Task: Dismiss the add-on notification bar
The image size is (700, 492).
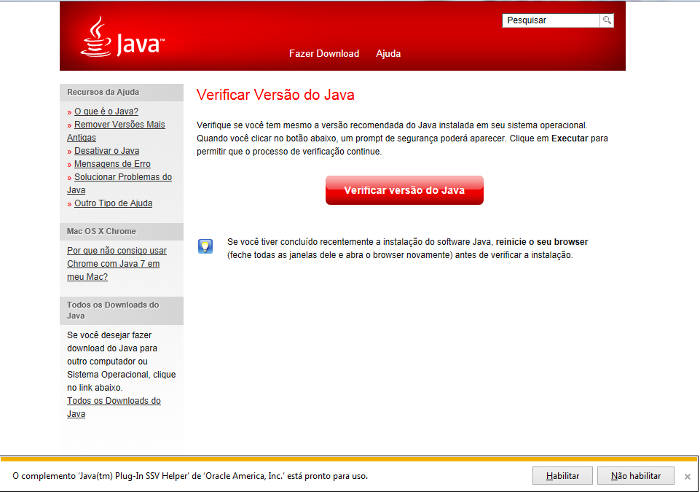Action: tap(687, 476)
